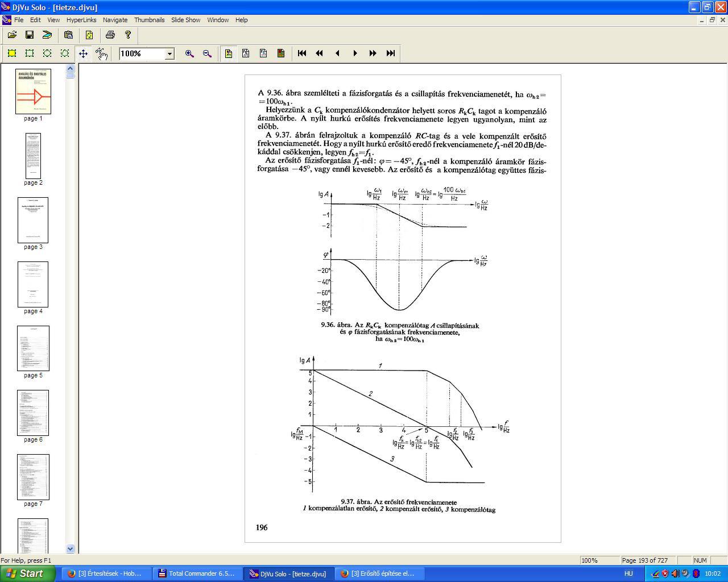Viewport: 728px width, 582px height.
Task: Go to the previous page
Action: [337, 53]
